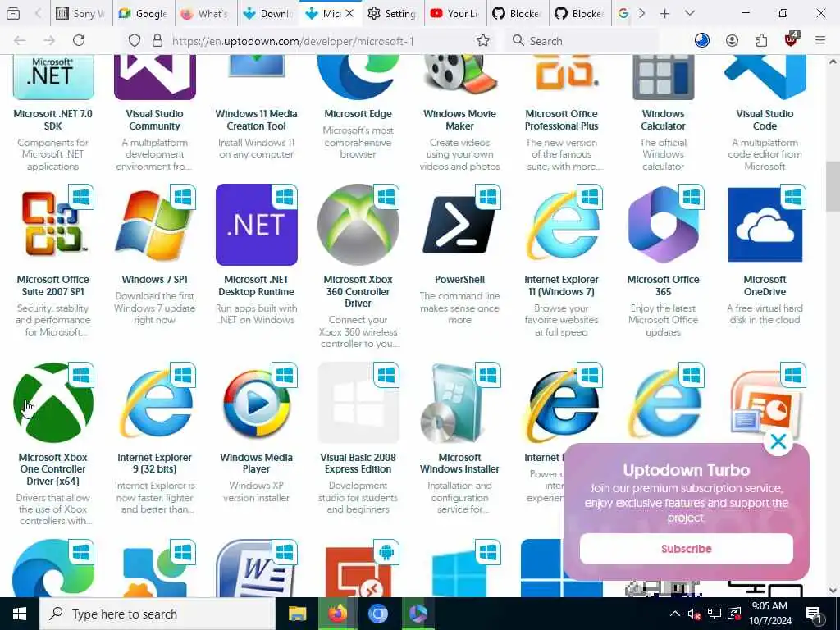Open a new browser tab
The image size is (840, 630).
pyautogui.click(x=664, y=13)
